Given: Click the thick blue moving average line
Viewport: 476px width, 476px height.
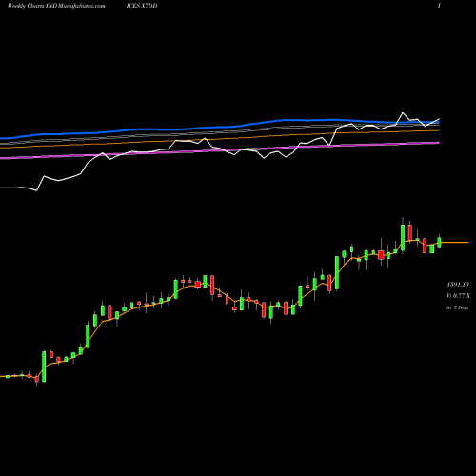Looking at the screenshot, I should point(222,127).
